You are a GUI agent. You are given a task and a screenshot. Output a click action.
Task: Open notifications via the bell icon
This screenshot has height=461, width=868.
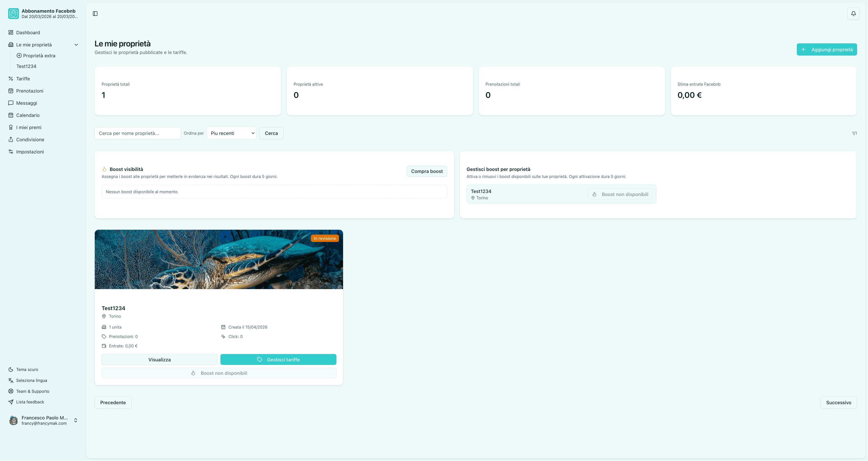point(853,13)
